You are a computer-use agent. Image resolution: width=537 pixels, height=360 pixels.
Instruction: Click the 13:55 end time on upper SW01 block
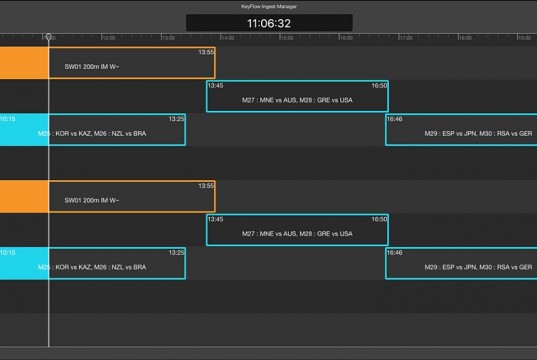(x=206, y=52)
